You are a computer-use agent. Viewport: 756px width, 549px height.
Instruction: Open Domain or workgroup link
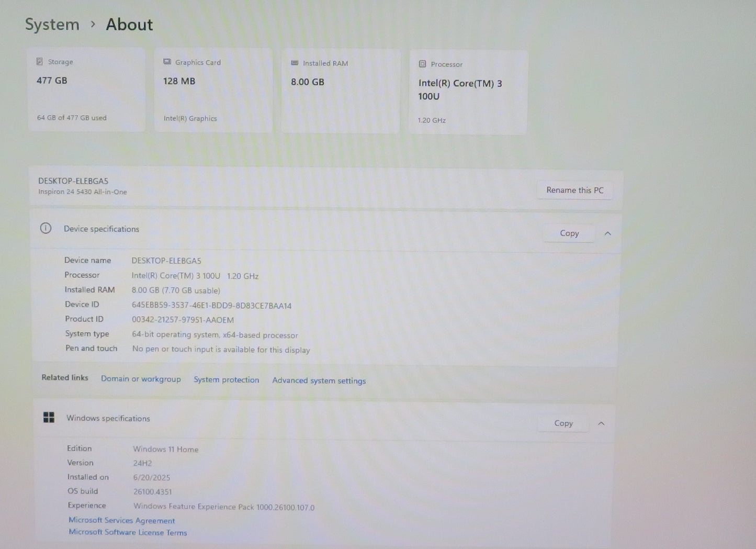[x=141, y=379]
